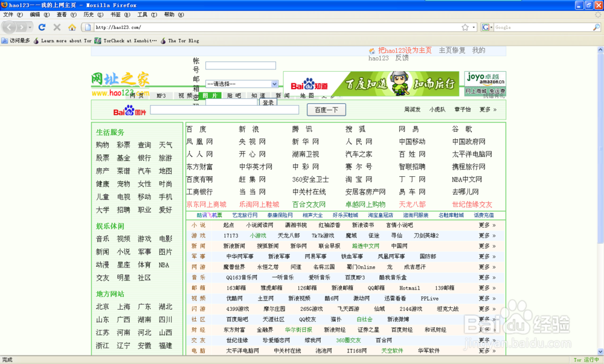Open the 历史 menu
This screenshot has width=604, height=364.
(x=93, y=14)
